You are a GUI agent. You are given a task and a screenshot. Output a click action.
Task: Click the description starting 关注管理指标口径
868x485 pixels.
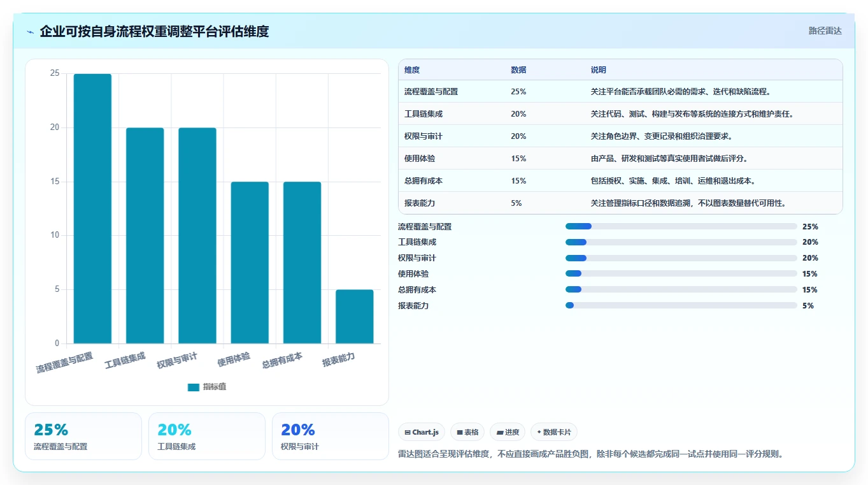coord(688,203)
